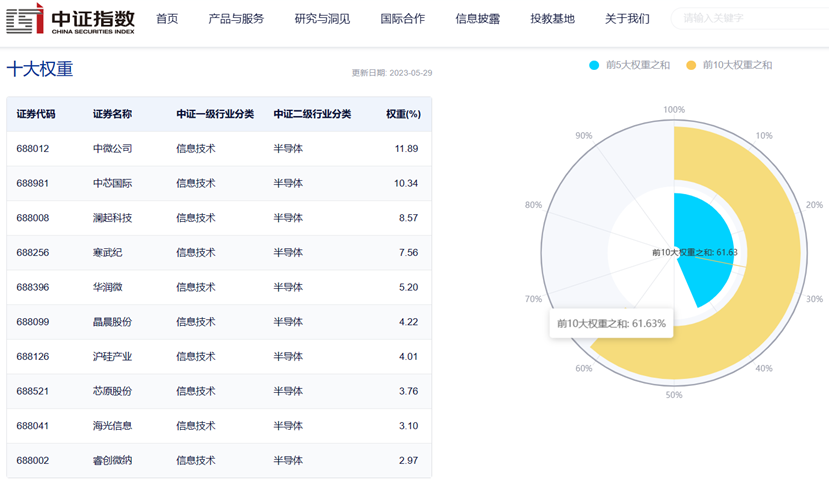Click security code 688256
This screenshot has width=829, height=484.
coord(33,253)
